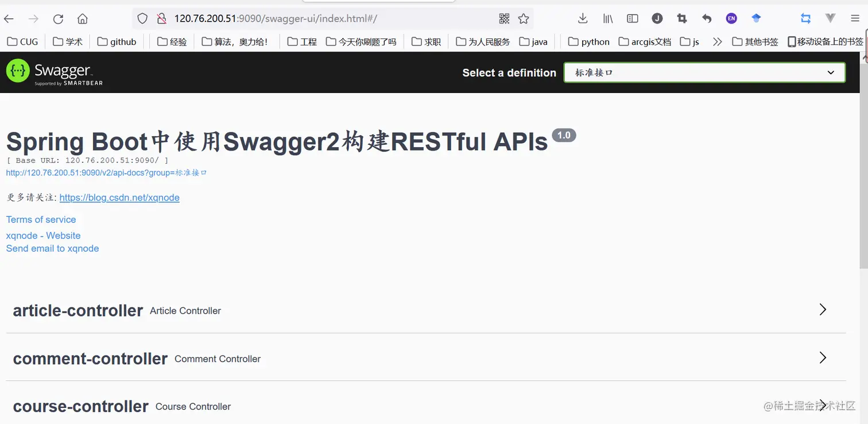Open the java bookmark folder
This screenshot has height=424, width=868.
coord(533,41)
